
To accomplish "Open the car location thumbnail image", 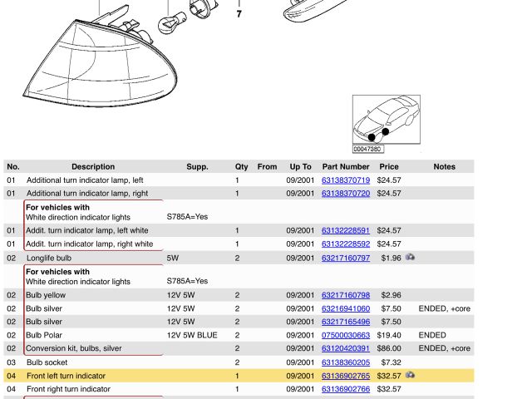I will pyautogui.click(x=386, y=123).
